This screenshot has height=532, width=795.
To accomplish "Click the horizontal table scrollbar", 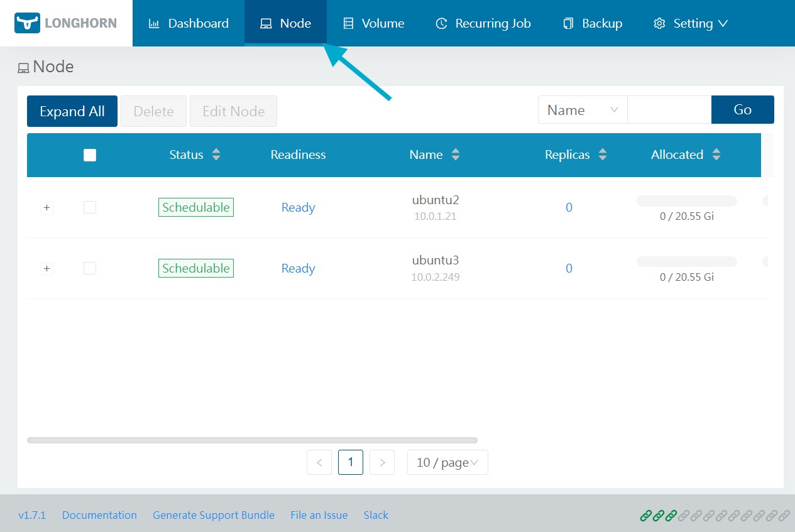I will coord(251,440).
